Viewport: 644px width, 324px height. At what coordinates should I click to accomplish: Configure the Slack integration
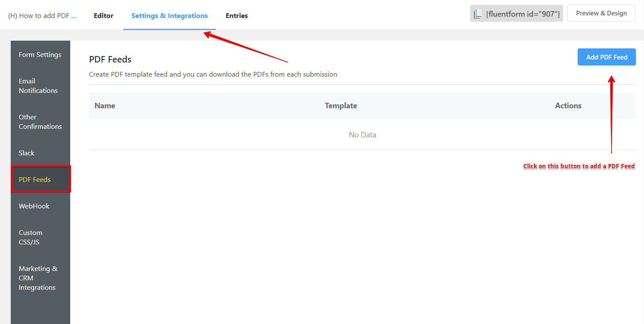click(x=27, y=153)
